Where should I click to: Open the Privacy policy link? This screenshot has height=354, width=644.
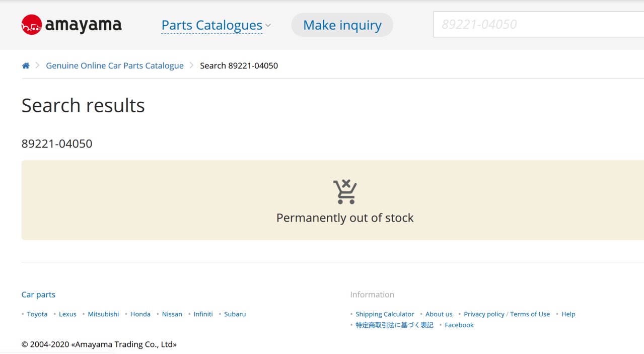click(x=484, y=314)
